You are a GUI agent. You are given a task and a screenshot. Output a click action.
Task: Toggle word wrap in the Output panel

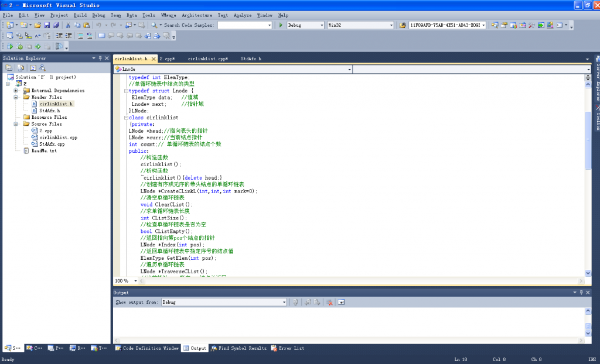[x=342, y=302]
